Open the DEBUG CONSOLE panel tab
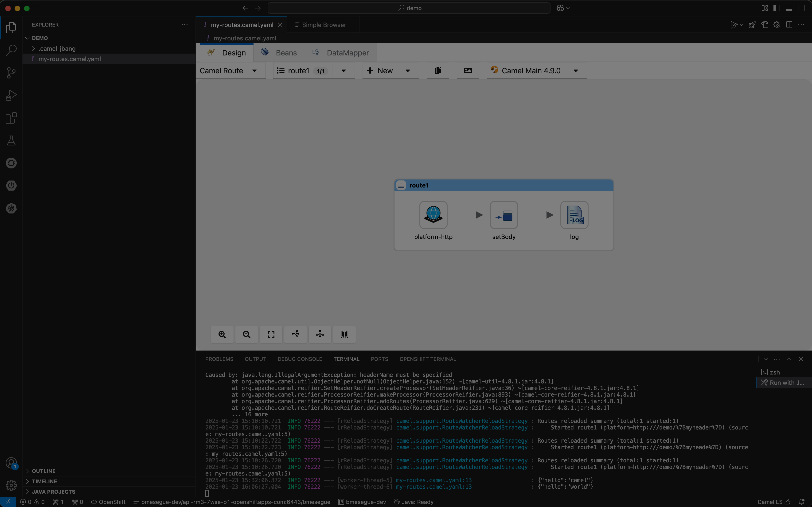 click(x=299, y=359)
